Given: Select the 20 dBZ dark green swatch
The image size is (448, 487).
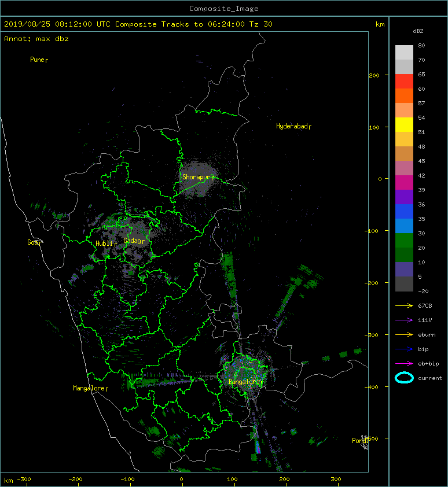Looking at the screenshot, I should coord(404,254).
